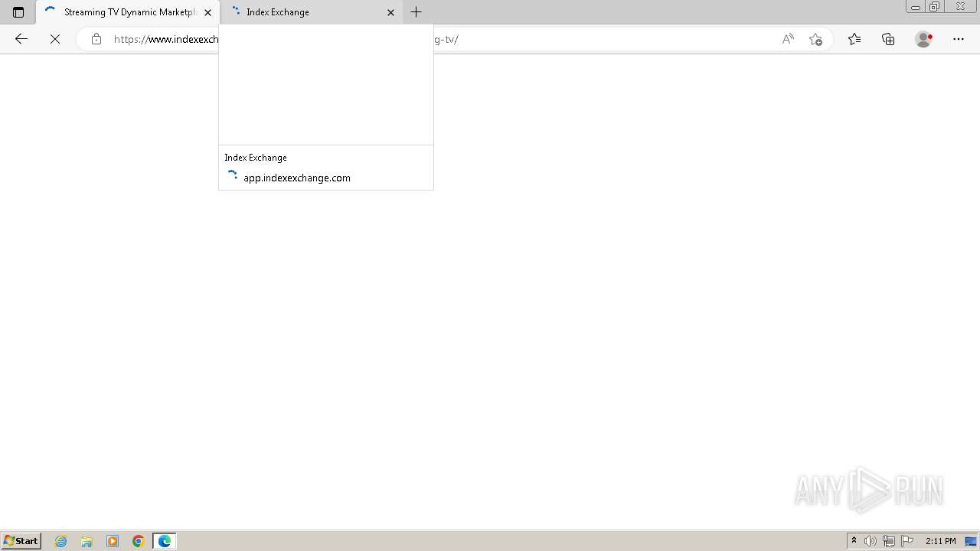980x551 pixels.
Task: Launch Internet Explorer from taskbar
Action: click(61, 541)
